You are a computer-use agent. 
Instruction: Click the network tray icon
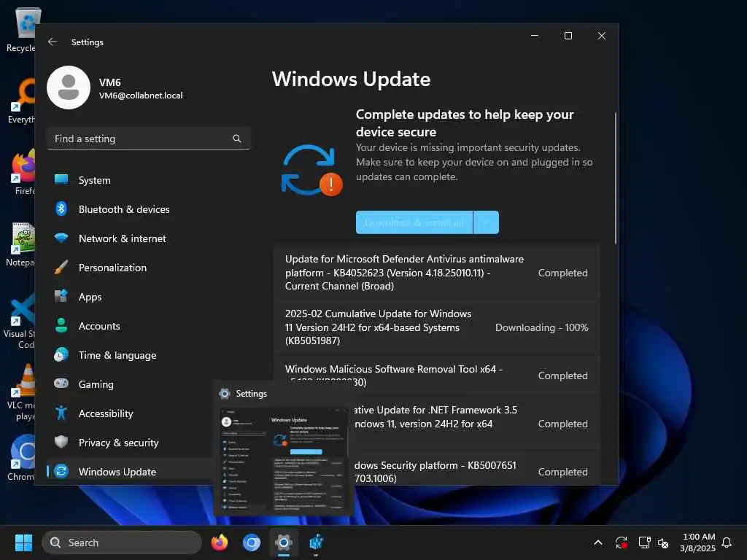point(644,542)
